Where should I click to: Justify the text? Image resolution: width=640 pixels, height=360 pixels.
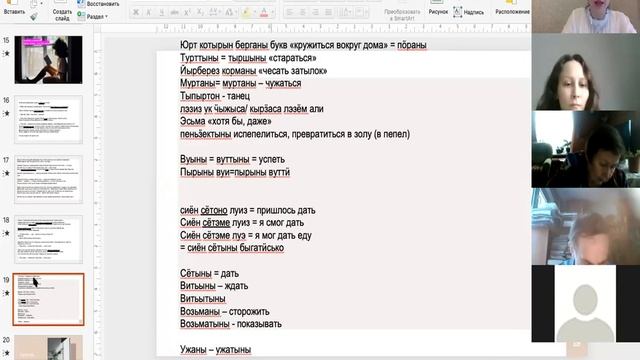(x=328, y=13)
